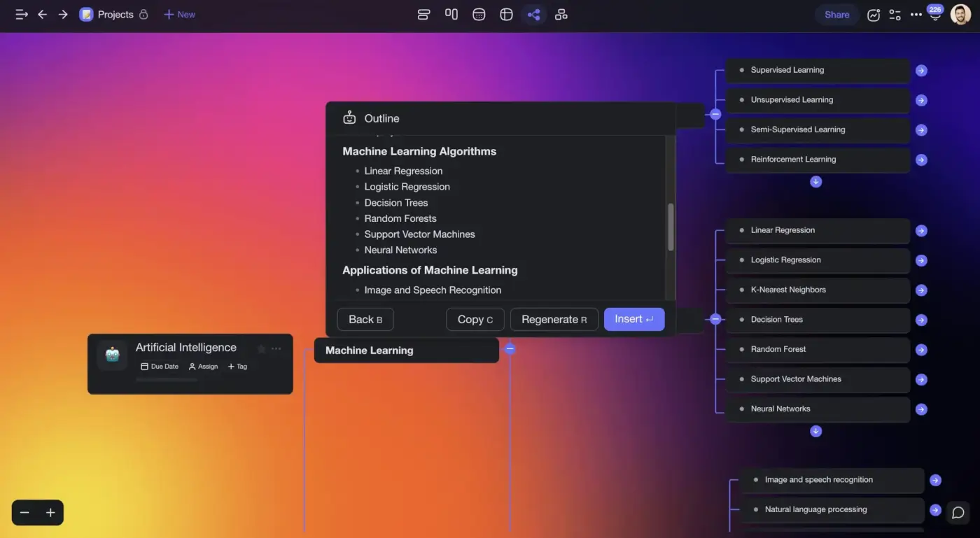Open the three-dot overflow menu
This screenshot has height=538, width=980.
[x=916, y=14]
